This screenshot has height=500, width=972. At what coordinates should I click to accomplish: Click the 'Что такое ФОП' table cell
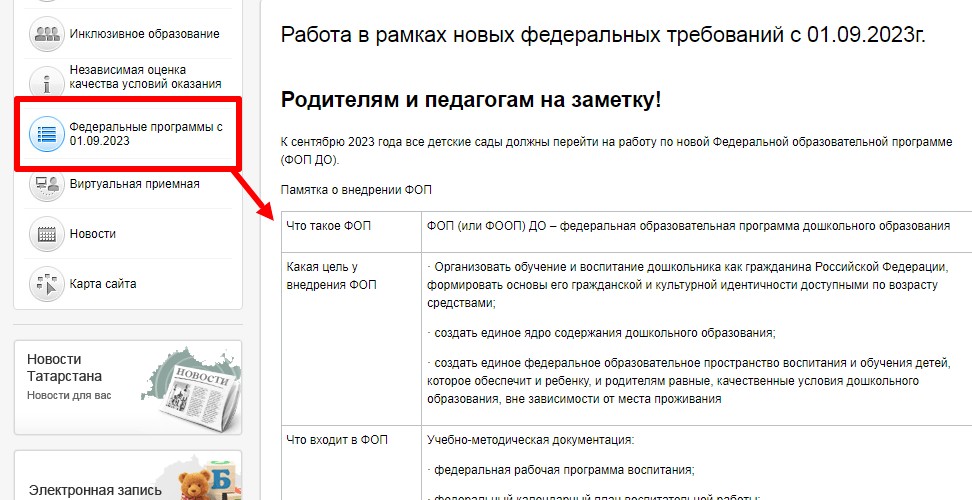point(328,226)
